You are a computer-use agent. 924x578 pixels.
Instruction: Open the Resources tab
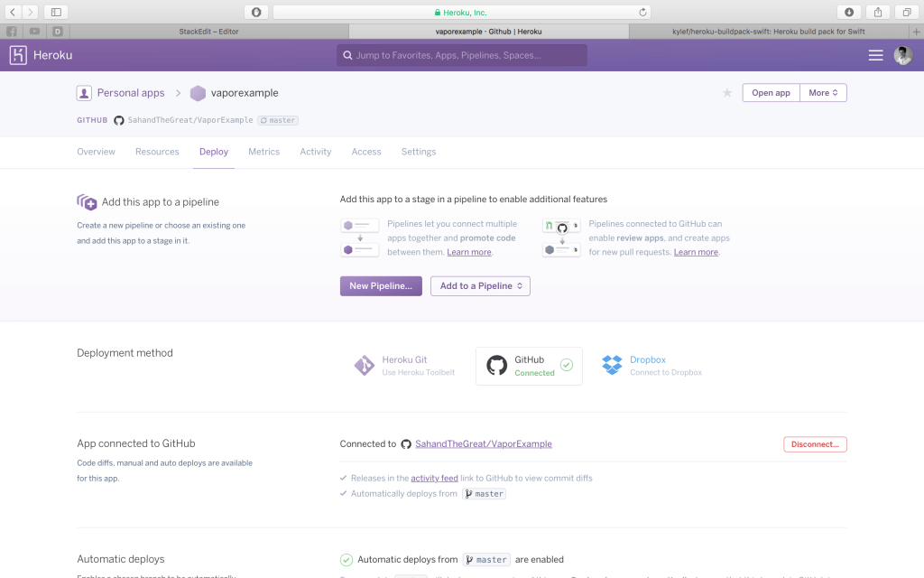(157, 152)
